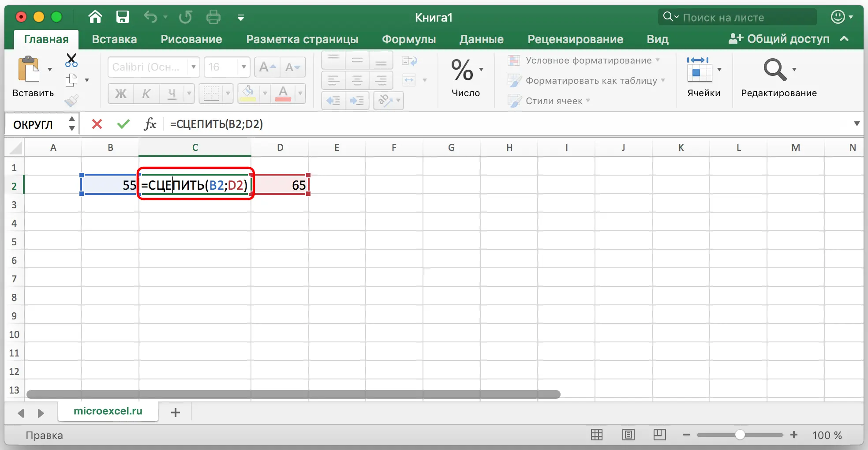Apply cell borders icon
The height and width of the screenshot is (450, 868).
[x=212, y=94]
